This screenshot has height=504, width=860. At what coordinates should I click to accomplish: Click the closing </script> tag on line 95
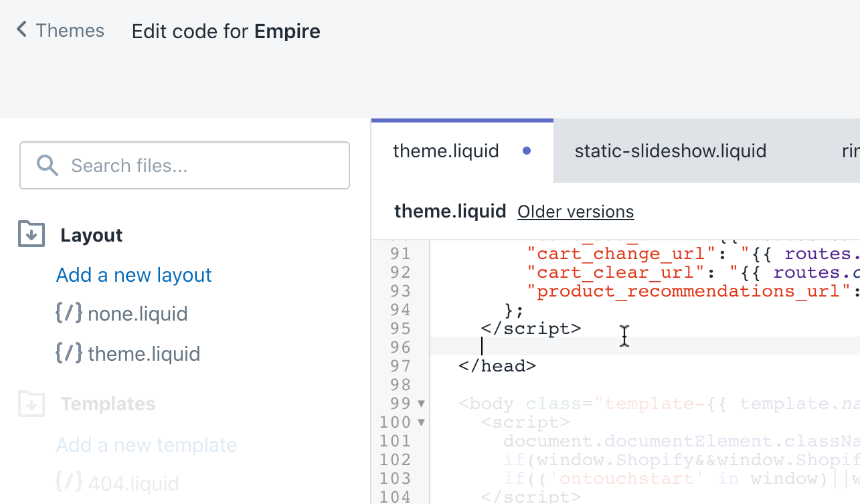(531, 328)
